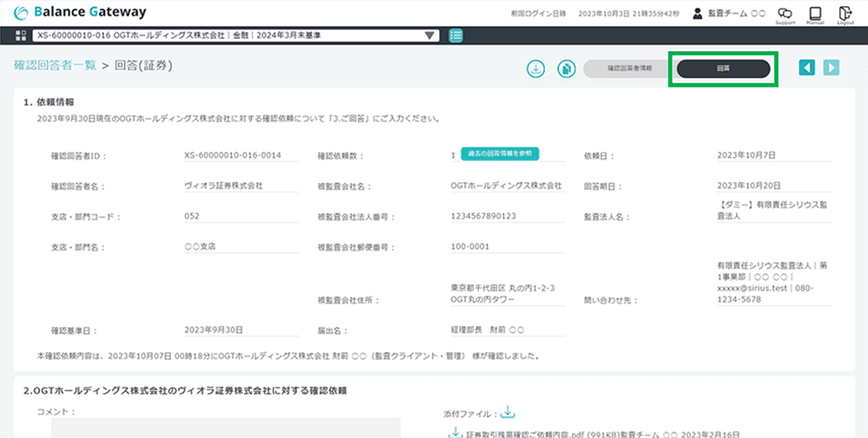Click the コメント text area

tap(226, 427)
